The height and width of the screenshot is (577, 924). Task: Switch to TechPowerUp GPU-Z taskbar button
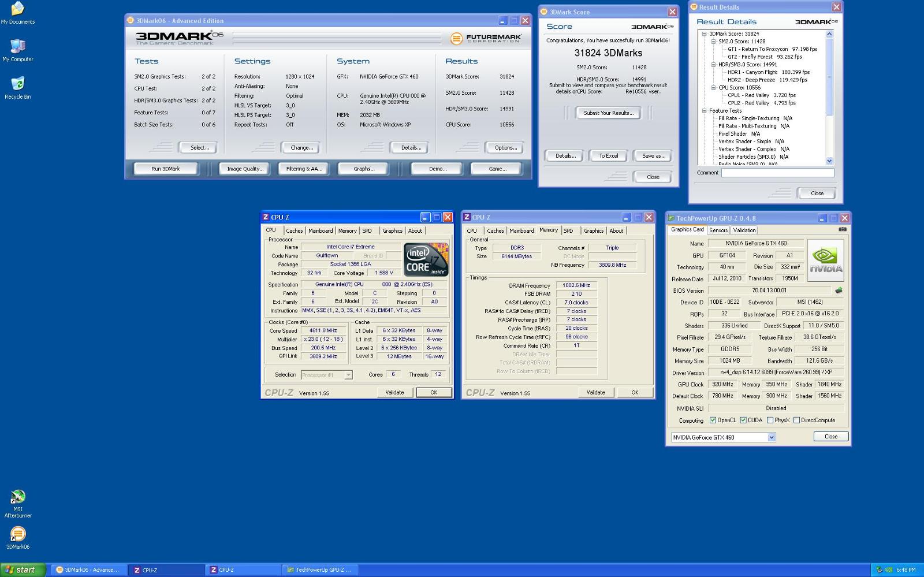coord(321,569)
